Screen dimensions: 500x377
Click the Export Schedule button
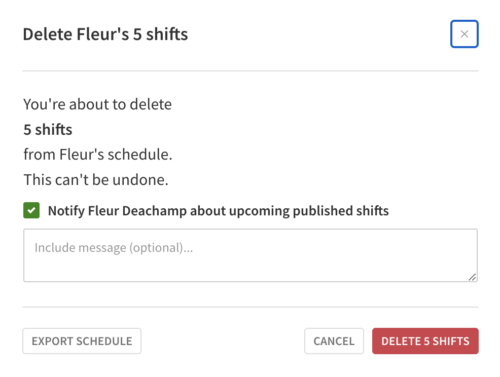coord(82,341)
